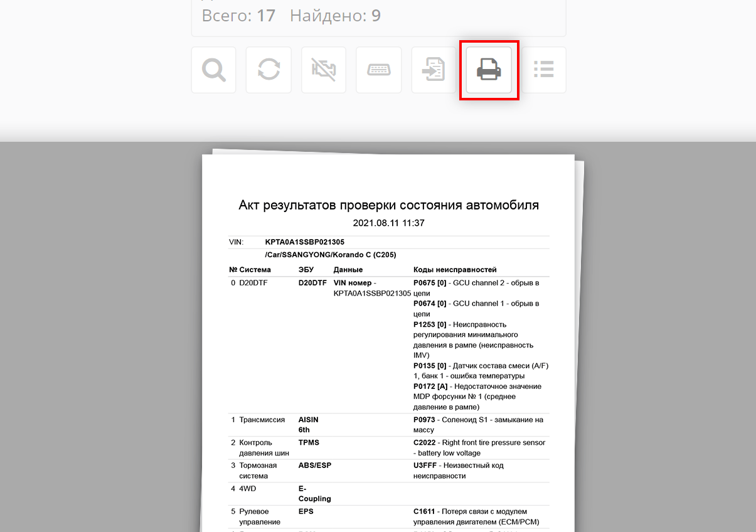Click the report date 2021.08.11 11:37
The width and height of the screenshot is (756, 532).
[x=388, y=223]
